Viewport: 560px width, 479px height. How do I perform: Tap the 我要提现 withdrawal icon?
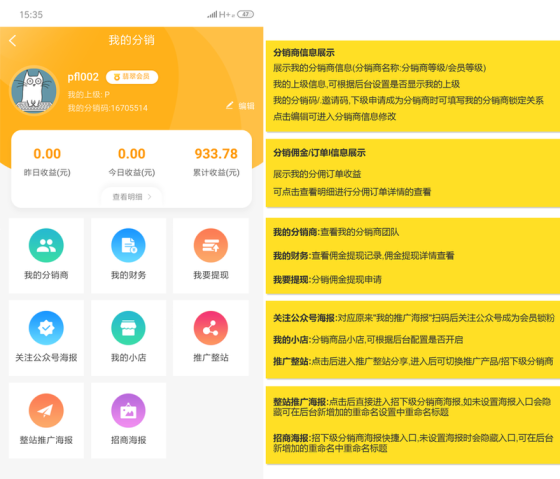[211, 245]
